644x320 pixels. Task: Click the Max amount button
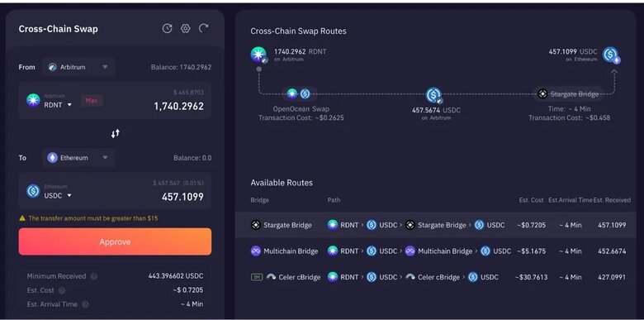92,100
